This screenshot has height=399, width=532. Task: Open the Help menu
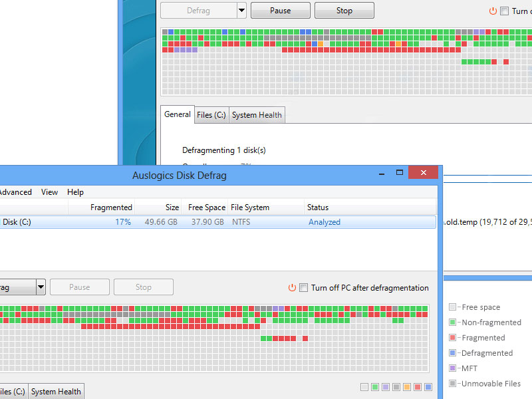[x=75, y=192]
